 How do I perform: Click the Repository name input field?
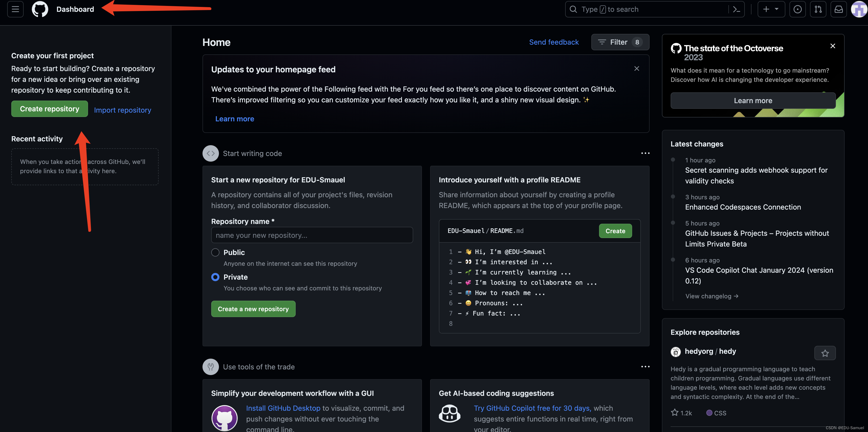(x=312, y=235)
